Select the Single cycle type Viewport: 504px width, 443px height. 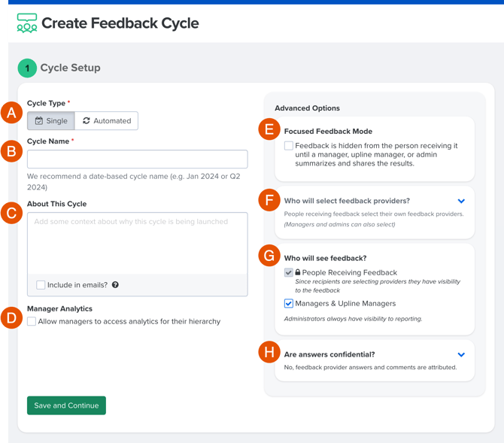click(51, 121)
